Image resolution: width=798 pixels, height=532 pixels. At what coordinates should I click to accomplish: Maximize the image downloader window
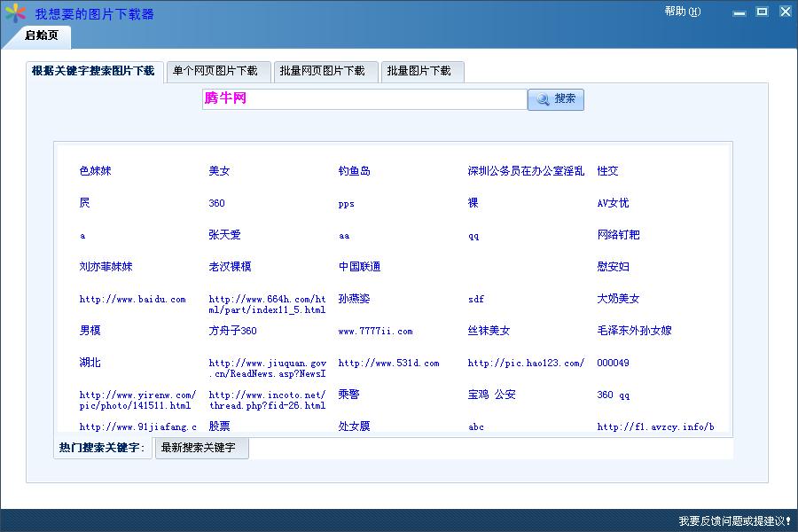[762, 12]
